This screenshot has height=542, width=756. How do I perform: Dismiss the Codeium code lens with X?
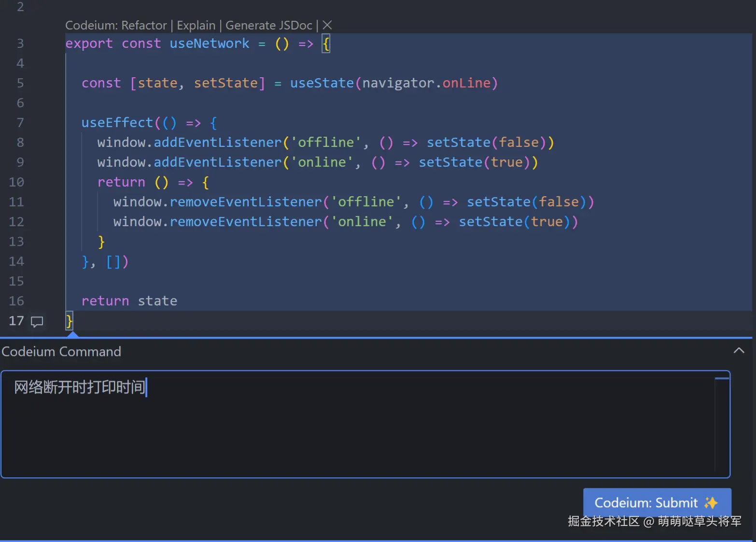[x=327, y=25]
